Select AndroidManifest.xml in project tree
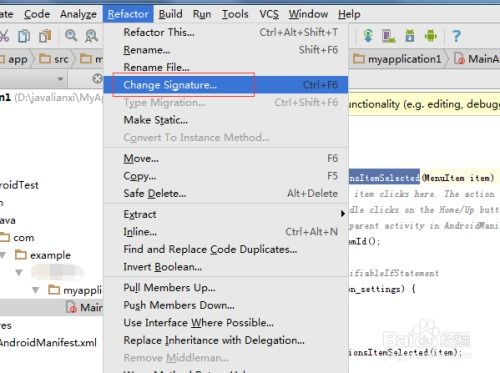This screenshot has height=373, width=500. [48, 343]
